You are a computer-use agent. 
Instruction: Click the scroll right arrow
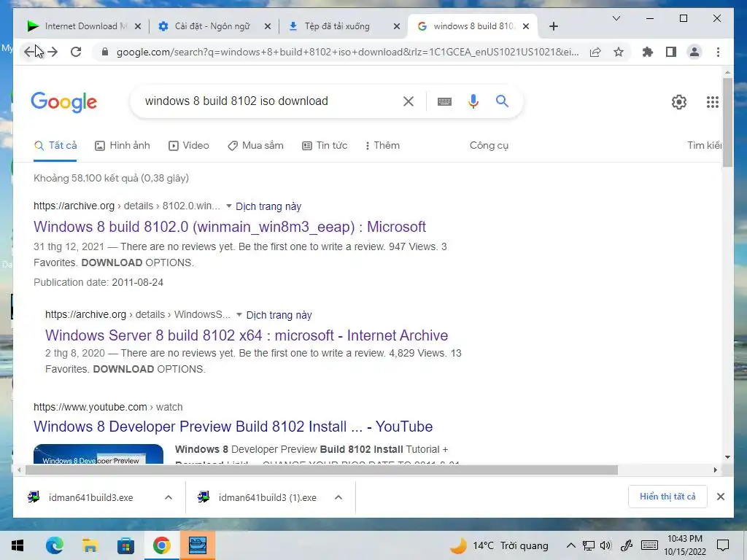(715, 470)
